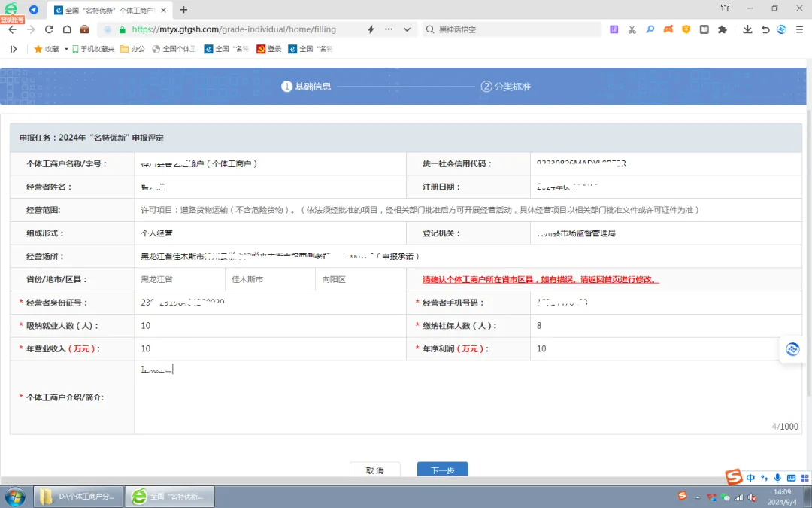Expand the 收藏 dropdown arrow
Screen dimensions: 812x508
point(66,49)
